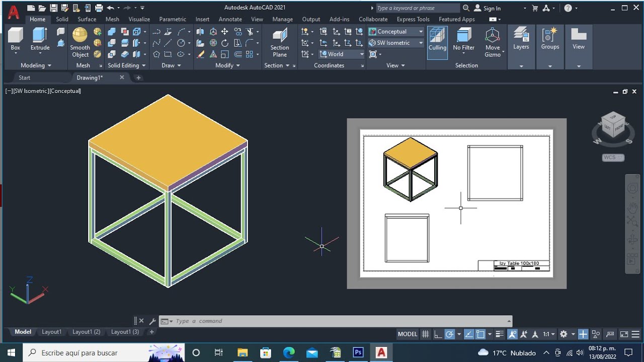644x362 pixels.
Task: Expand the Draw panel
Action: (171, 65)
